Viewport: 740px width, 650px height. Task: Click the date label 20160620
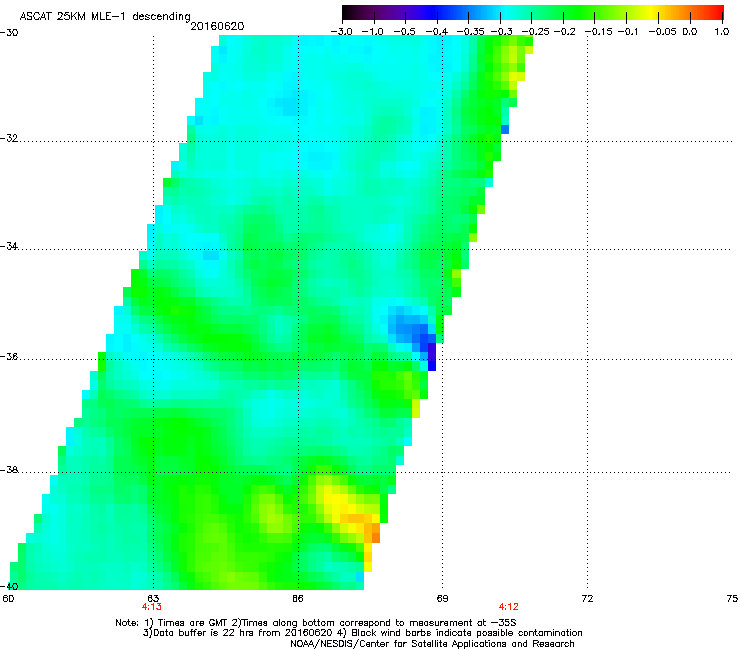point(217,26)
